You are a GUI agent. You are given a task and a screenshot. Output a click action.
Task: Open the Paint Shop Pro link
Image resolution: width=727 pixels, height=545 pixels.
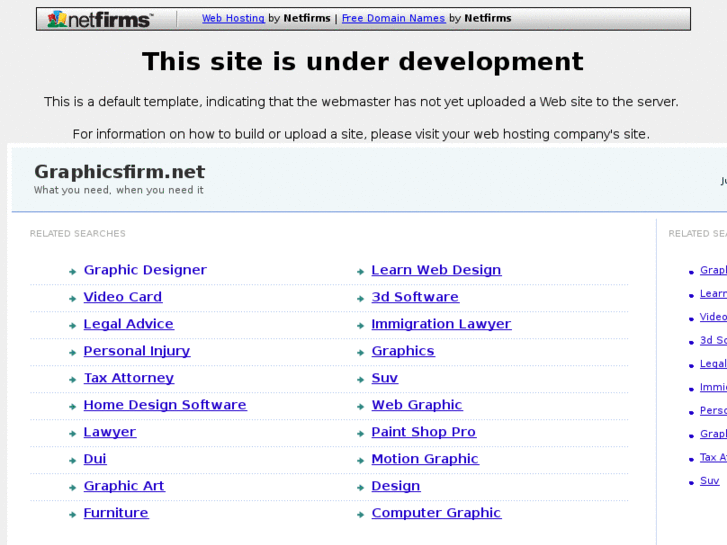424,432
